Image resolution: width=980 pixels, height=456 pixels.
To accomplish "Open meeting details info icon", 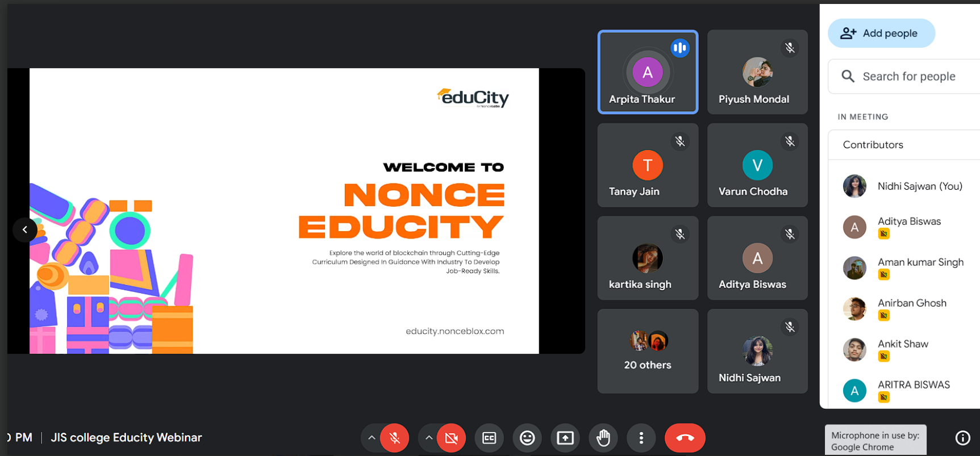I will pyautogui.click(x=963, y=438).
